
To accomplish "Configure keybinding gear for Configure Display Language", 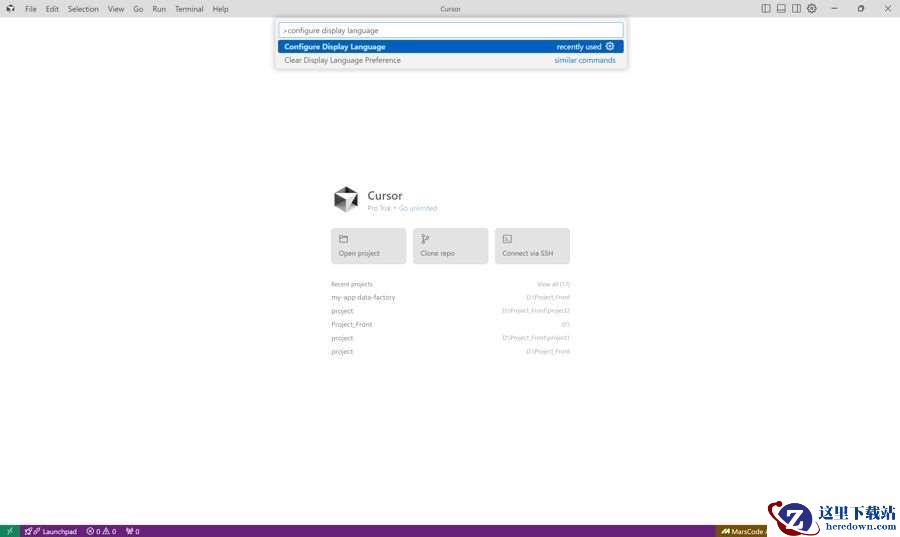I will pos(610,46).
